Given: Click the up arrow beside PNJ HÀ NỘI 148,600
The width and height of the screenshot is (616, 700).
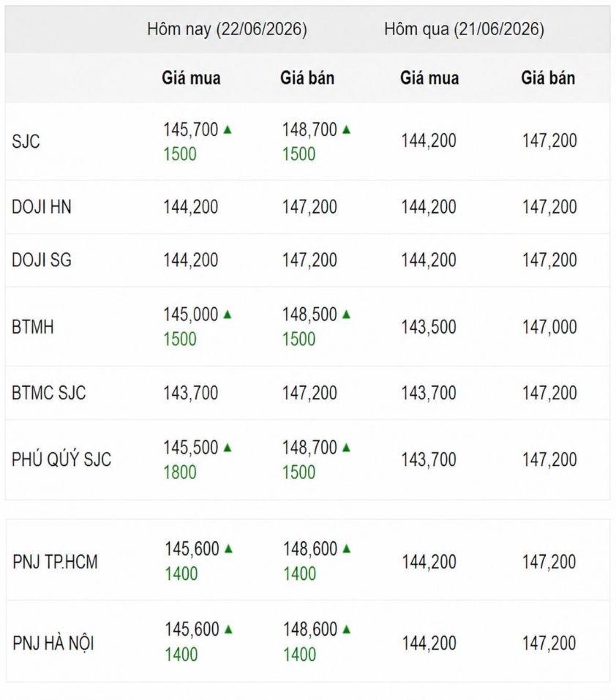Looking at the screenshot, I should [x=346, y=630].
